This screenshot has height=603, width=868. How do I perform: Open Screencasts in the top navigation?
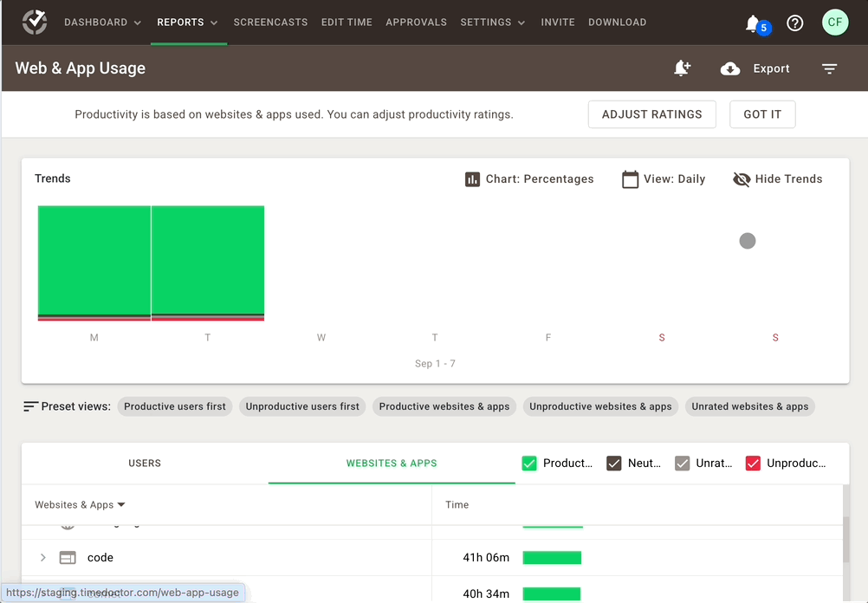tap(270, 23)
